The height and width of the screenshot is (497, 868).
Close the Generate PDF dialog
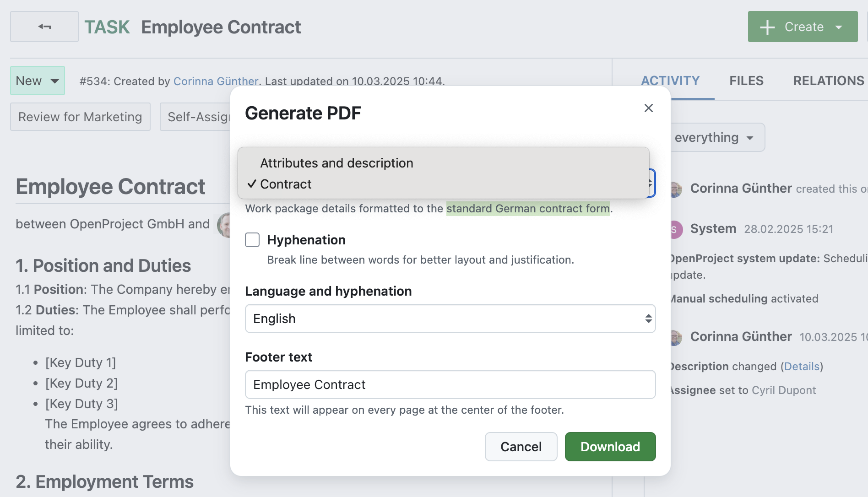(x=648, y=108)
